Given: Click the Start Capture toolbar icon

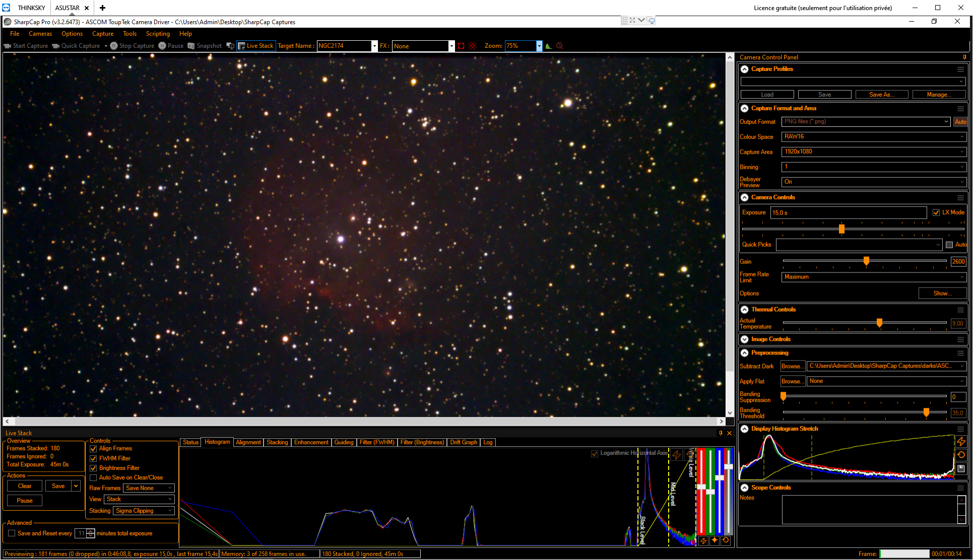Looking at the screenshot, I should point(8,46).
